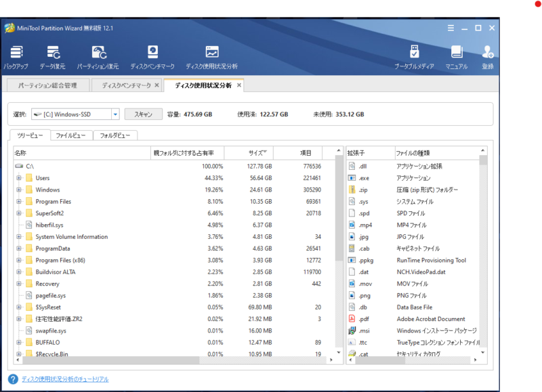
Task: Open ディスクベンチマーク toolbar icon
Action: [x=152, y=58]
